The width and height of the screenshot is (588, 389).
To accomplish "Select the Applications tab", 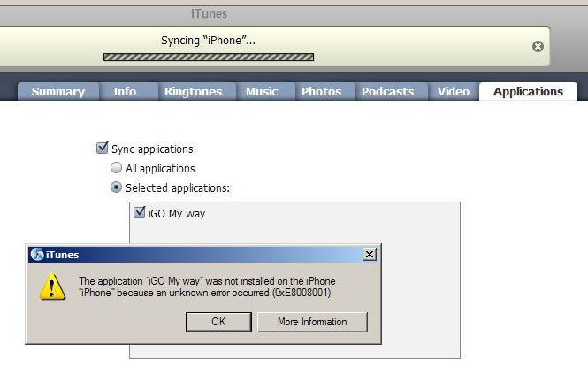I will click(528, 91).
